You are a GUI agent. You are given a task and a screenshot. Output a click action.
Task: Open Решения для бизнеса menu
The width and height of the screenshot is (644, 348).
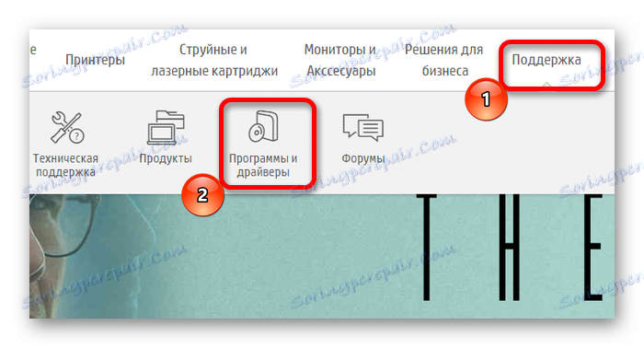[x=444, y=60]
